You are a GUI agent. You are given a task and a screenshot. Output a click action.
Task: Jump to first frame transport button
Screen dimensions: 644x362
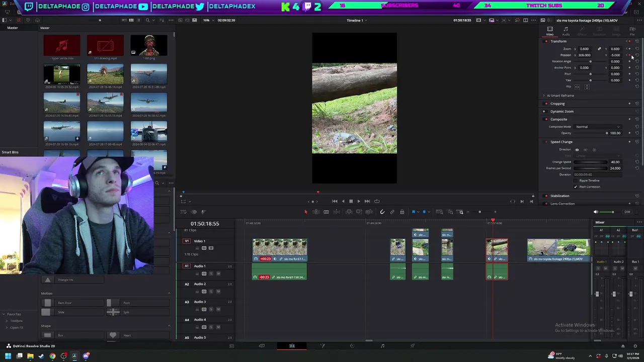pos(335,201)
